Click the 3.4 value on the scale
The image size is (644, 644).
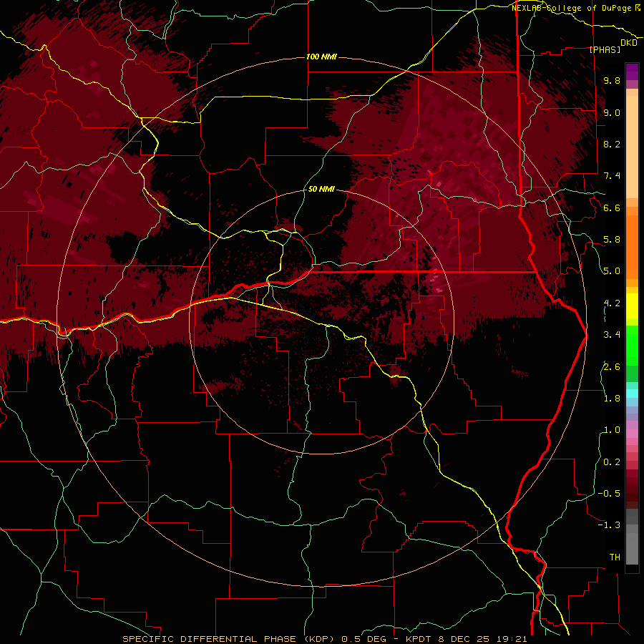coord(612,335)
